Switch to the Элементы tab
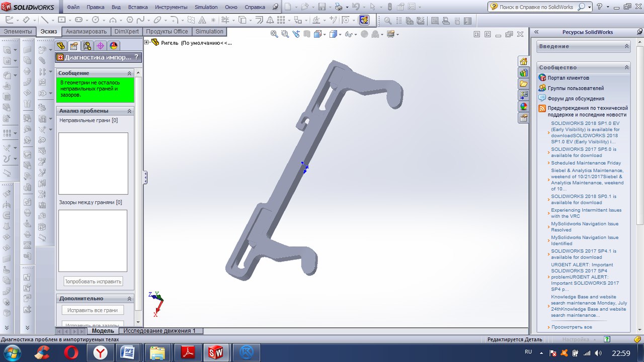 (18, 31)
